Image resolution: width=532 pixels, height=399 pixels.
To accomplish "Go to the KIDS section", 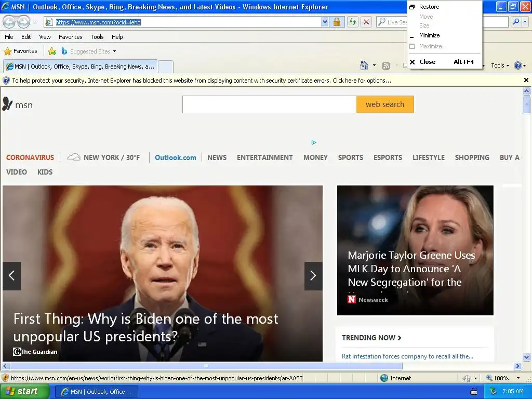I will coord(45,172).
